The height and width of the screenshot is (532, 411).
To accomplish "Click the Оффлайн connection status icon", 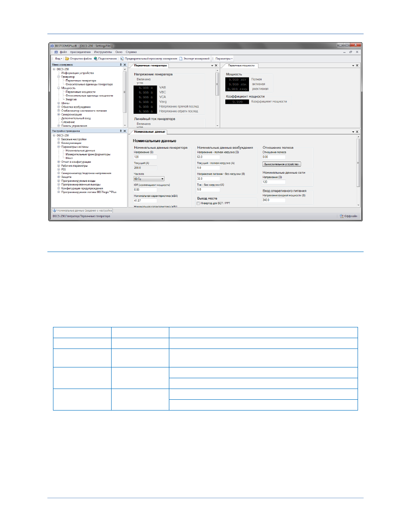I will [x=342, y=216].
